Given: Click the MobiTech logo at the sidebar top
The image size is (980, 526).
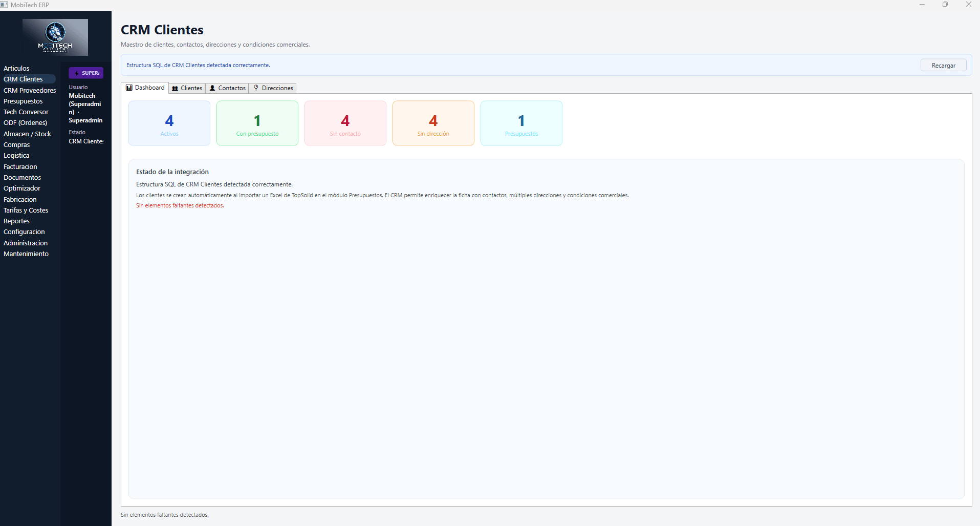Looking at the screenshot, I should coord(55,36).
